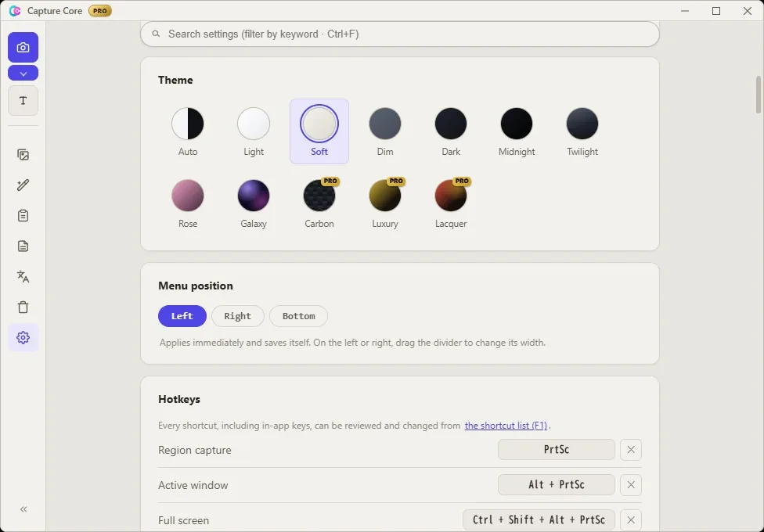Edit the Active window Alt + PrtSc hotkey
764x532 pixels.
[557, 485]
